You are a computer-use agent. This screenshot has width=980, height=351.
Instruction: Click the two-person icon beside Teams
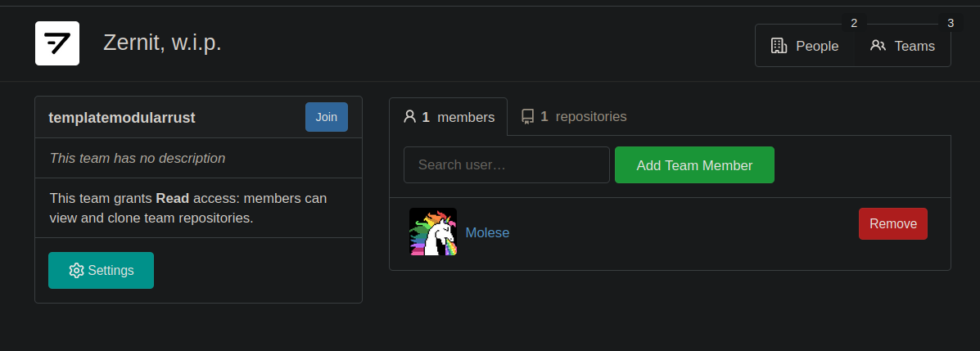click(878, 46)
